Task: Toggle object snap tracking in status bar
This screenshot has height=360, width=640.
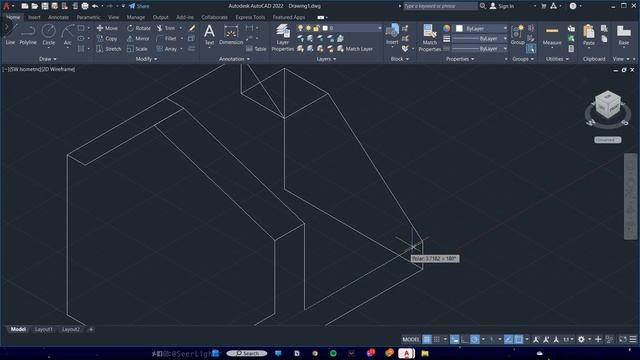Action: point(508,339)
